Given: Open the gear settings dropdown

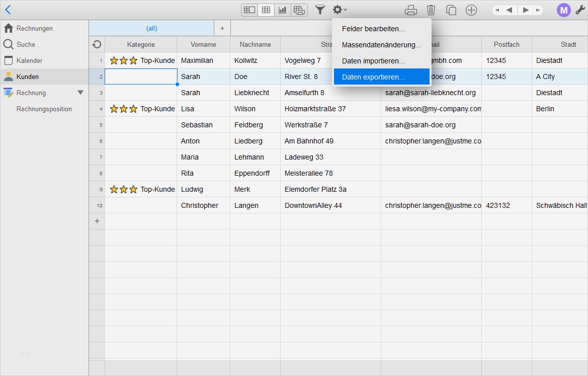Looking at the screenshot, I should click(340, 10).
